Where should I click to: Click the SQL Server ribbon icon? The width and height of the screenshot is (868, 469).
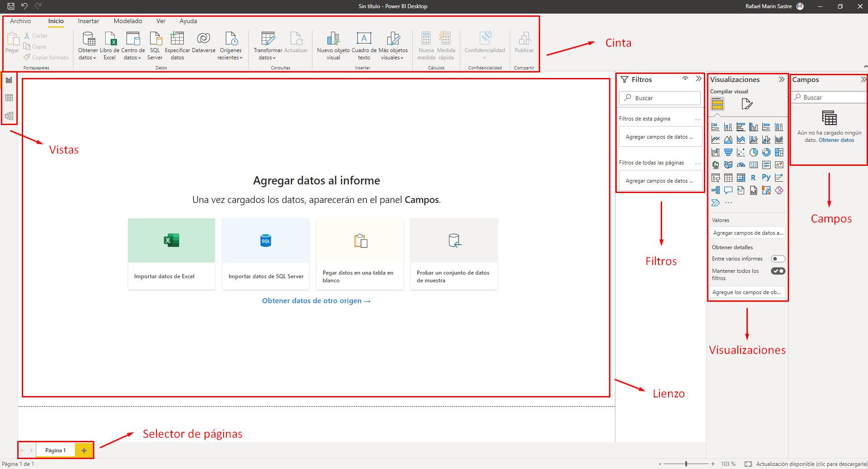155,39
